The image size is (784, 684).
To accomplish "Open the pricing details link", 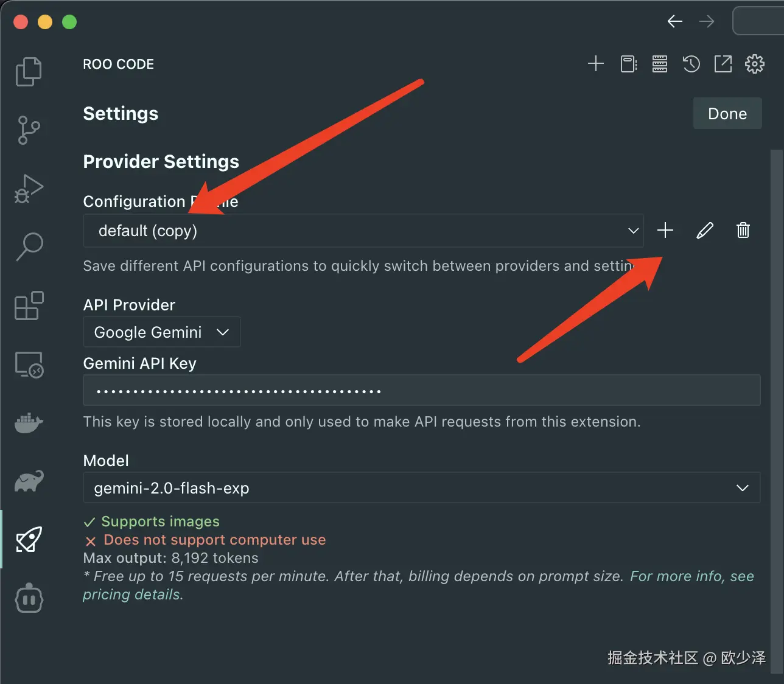I will click(133, 595).
